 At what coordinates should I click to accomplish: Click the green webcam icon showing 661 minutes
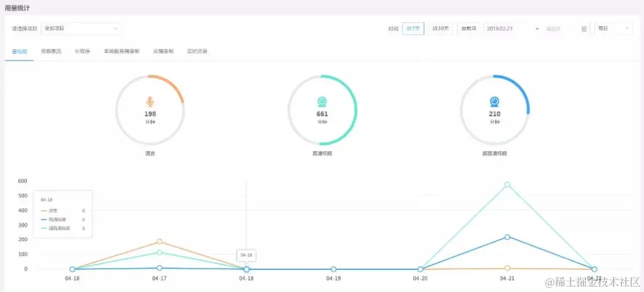pyautogui.click(x=323, y=102)
